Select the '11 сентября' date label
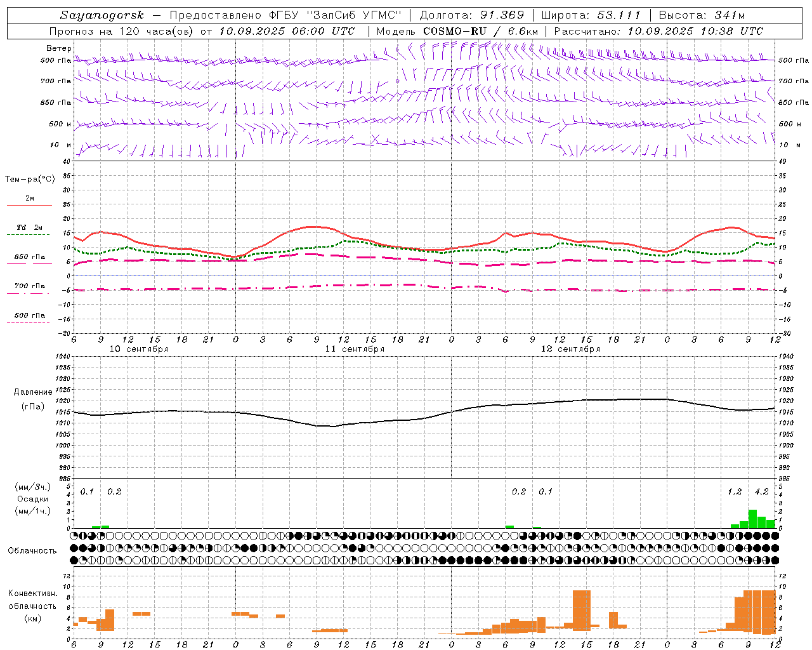The height and width of the screenshot is (650, 812). point(355,349)
